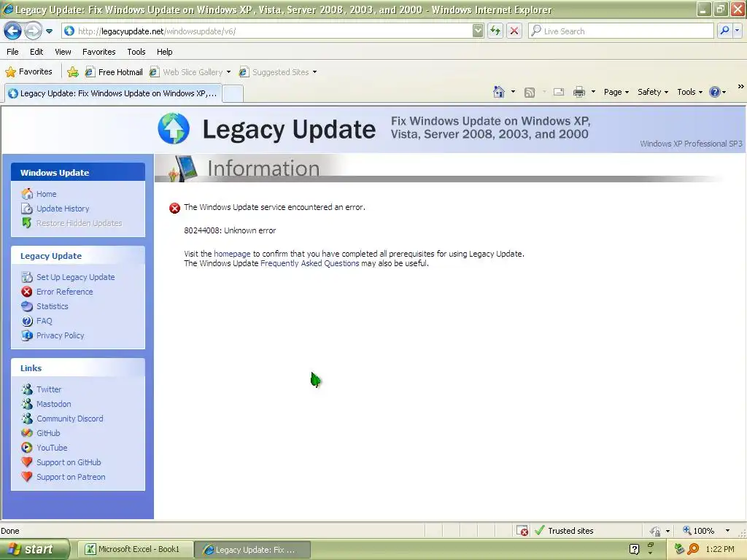This screenshot has width=747, height=560.
Task: Click Add to Favorites Bar icon
Action: [73, 72]
